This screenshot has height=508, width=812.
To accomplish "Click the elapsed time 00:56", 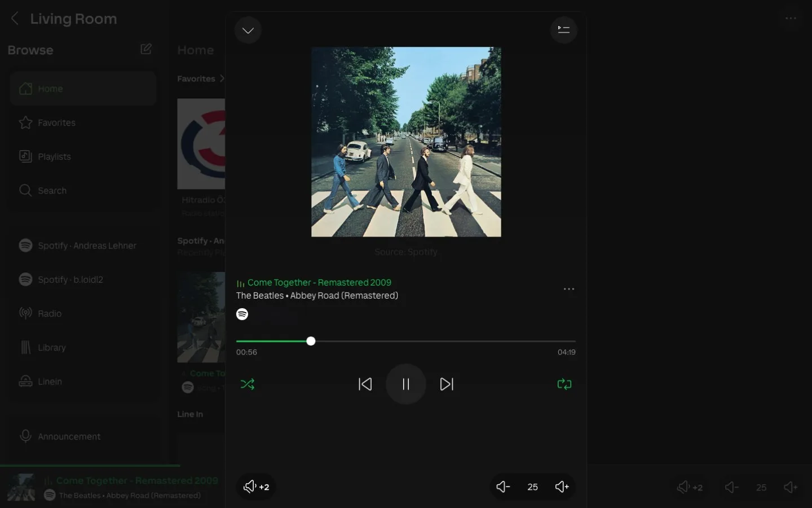I will coord(246,352).
